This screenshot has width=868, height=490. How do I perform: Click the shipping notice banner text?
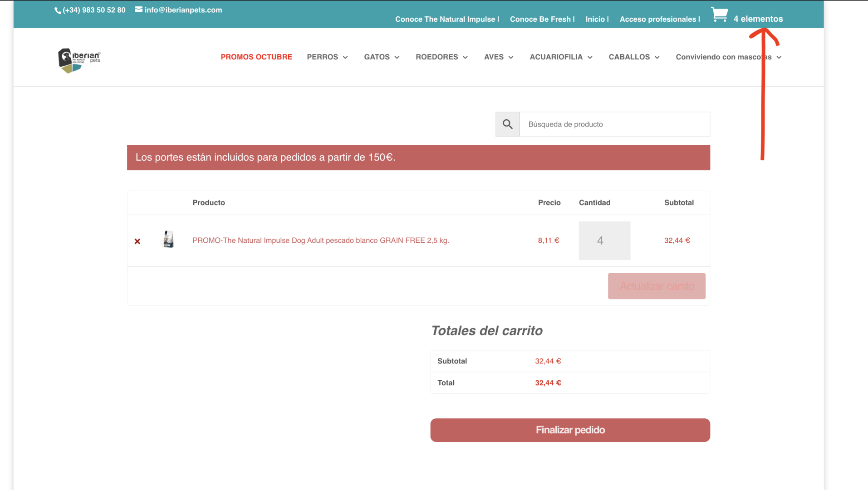click(265, 157)
